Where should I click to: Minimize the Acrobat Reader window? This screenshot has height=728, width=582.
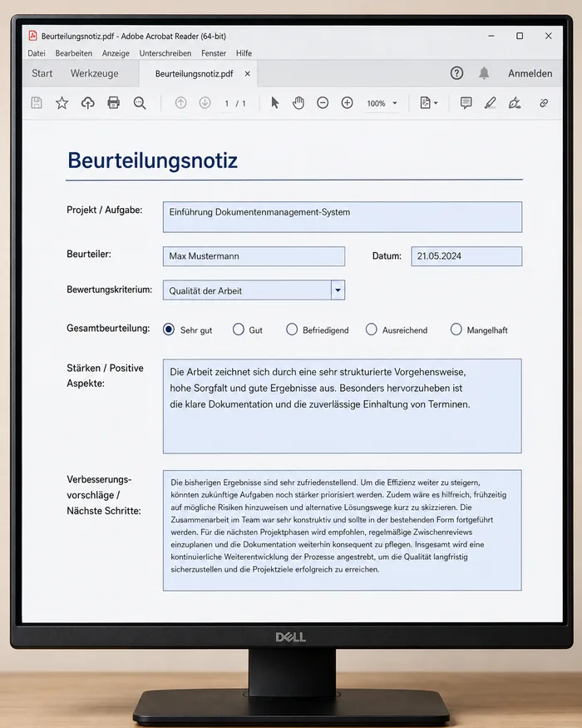[491, 36]
